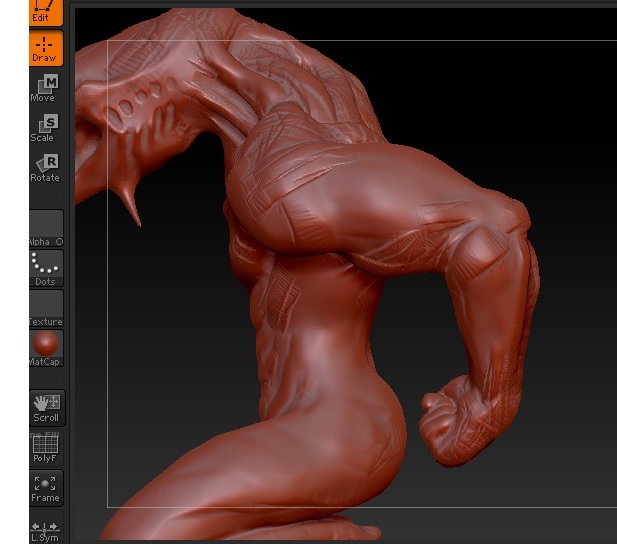Open the Dots stroke type picker

(46, 267)
